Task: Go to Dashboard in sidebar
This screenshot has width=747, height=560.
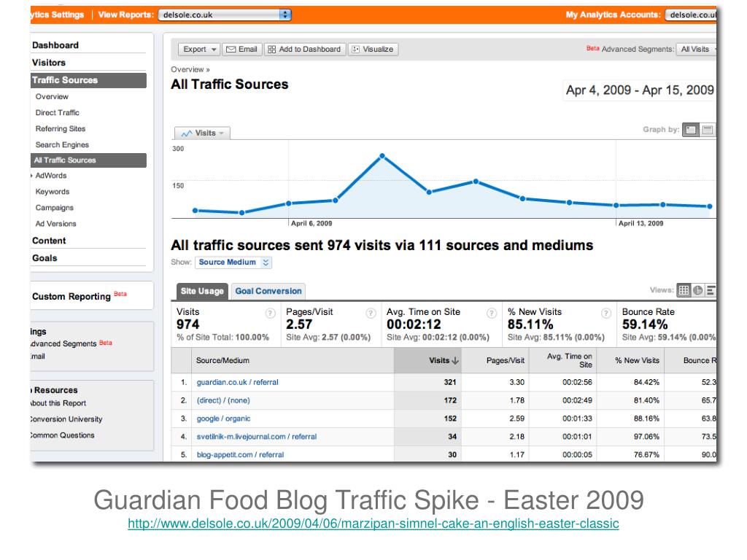Action: point(55,45)
